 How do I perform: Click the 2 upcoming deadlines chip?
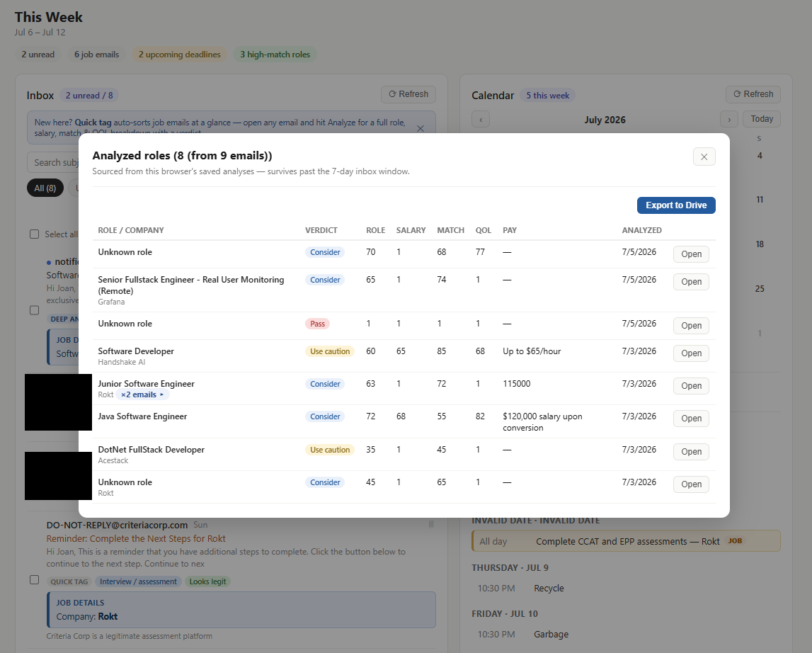coord(179,55)
